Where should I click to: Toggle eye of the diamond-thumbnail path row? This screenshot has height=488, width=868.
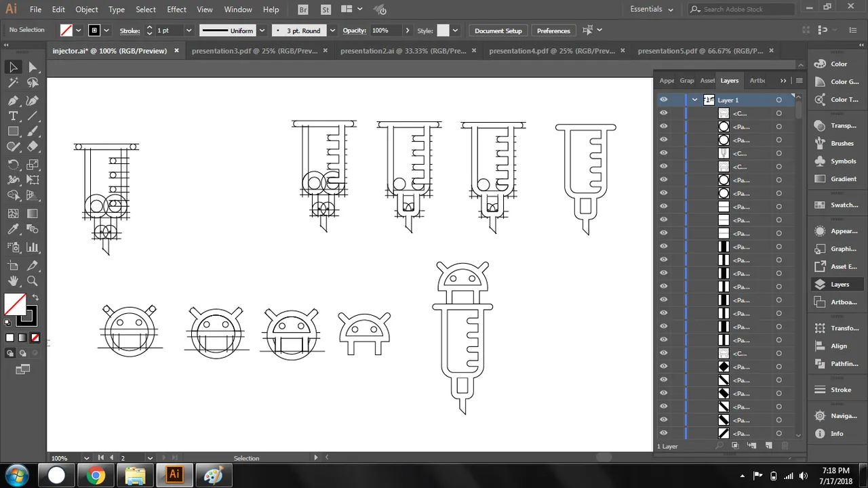click(x=664, y=367)
